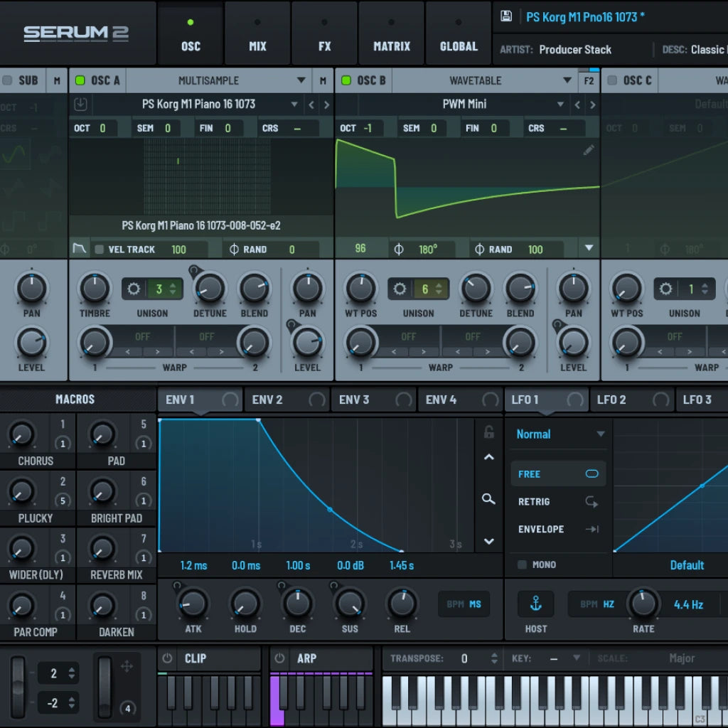Turn the DETUNE knob on OSC B
This screenshot has width=728, height=728.
point(476,289)
